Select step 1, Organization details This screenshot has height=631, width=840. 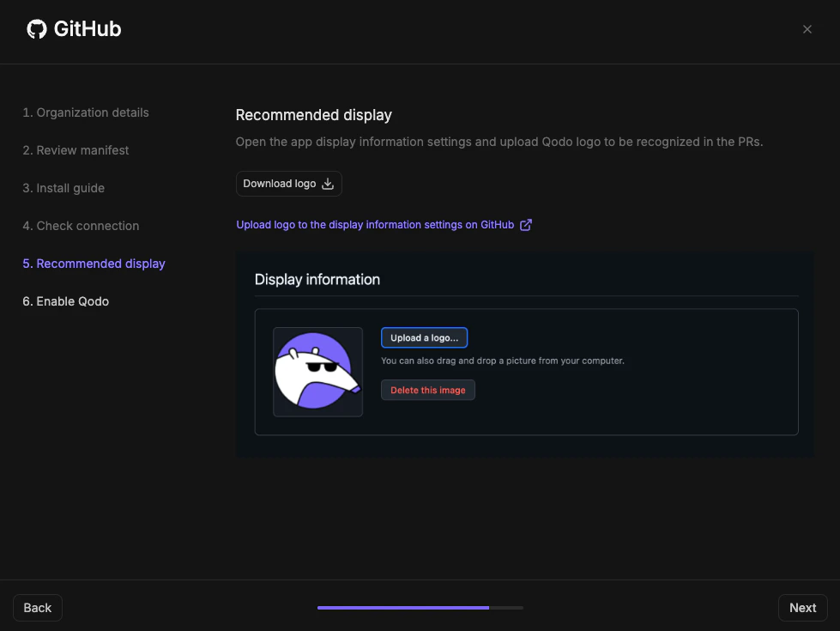tap(86, 112)
